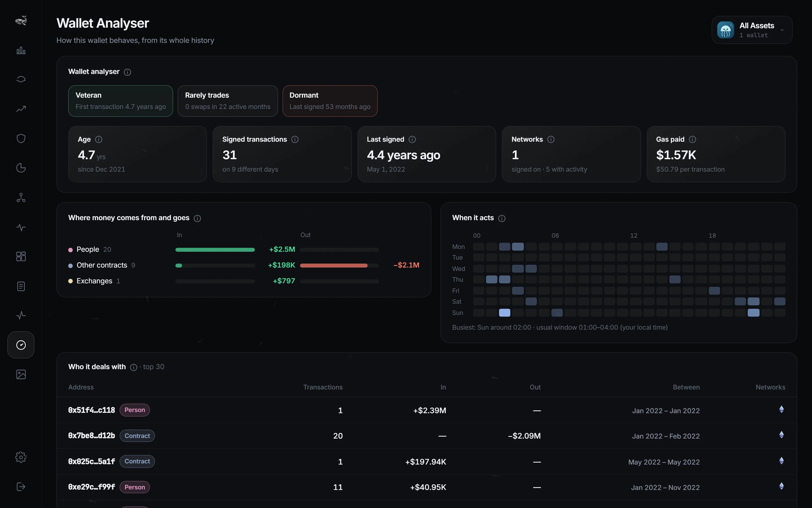Image resolution: width=812 pixels, height=508 pixels.
Task: Click the Rarely trades badge card
Action: 228,101
